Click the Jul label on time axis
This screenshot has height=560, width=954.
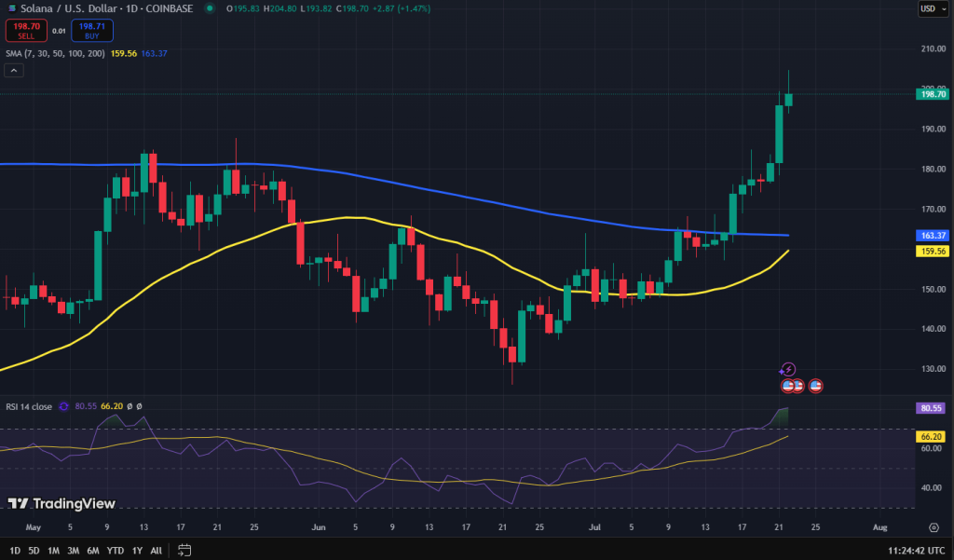594,527
